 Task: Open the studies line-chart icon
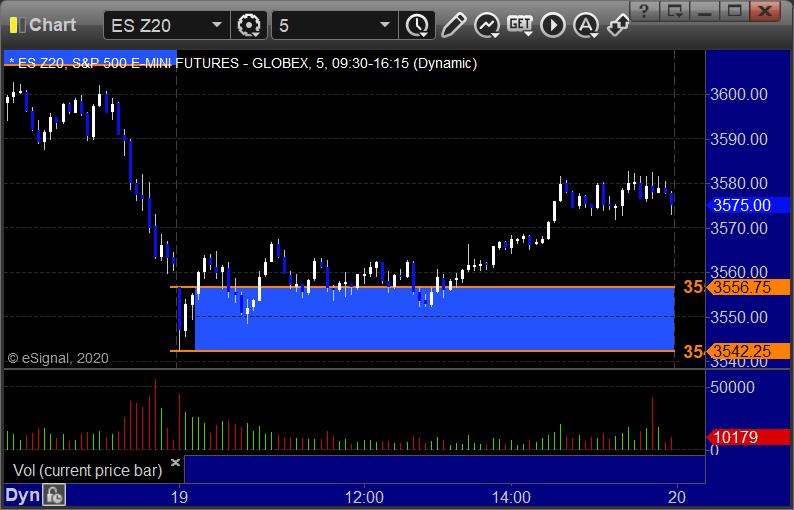(x=487, y=25)
